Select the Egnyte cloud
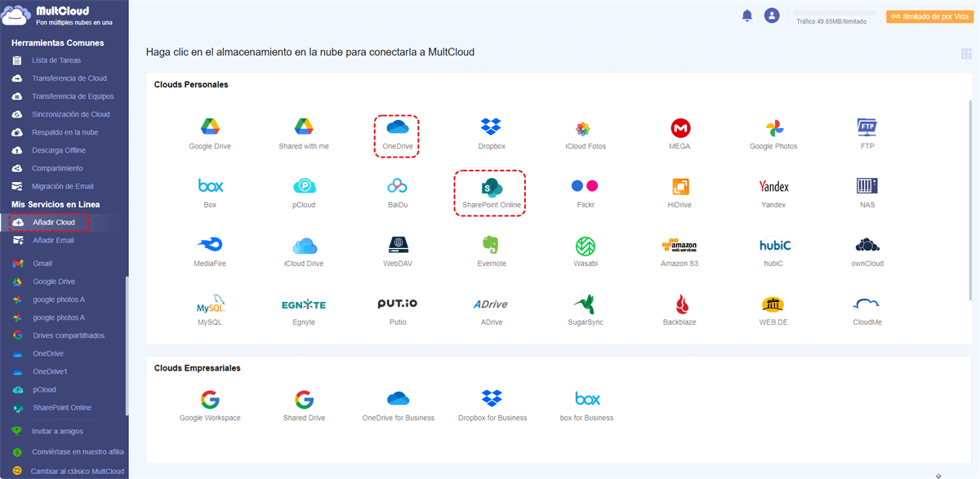Image resolution: width=980 pixels, height=479 pixels. pos(304,304)
